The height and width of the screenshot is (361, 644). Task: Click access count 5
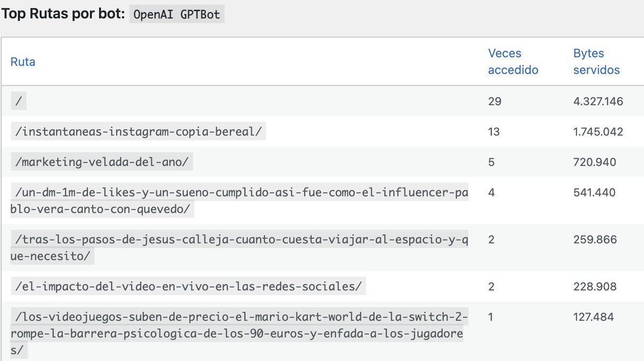(x=492, y=162)
